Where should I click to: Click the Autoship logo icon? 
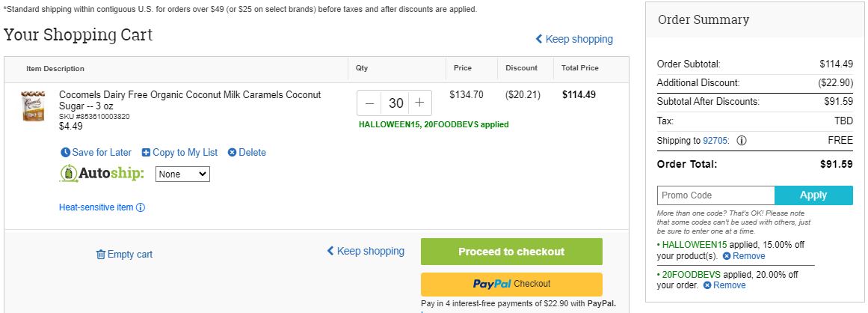tap(69, 174)
